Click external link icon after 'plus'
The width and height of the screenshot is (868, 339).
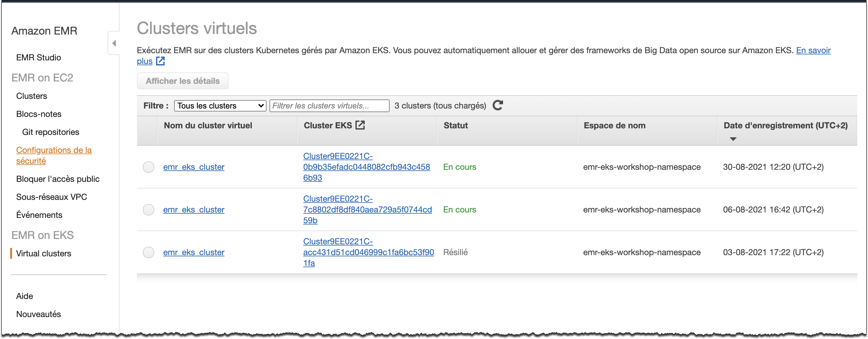pos(160,61)
